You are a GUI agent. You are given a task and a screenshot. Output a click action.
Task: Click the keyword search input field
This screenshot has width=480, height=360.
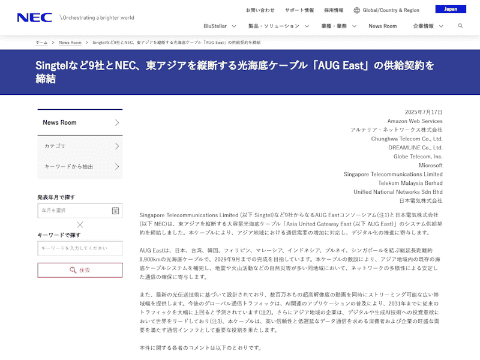80,248
